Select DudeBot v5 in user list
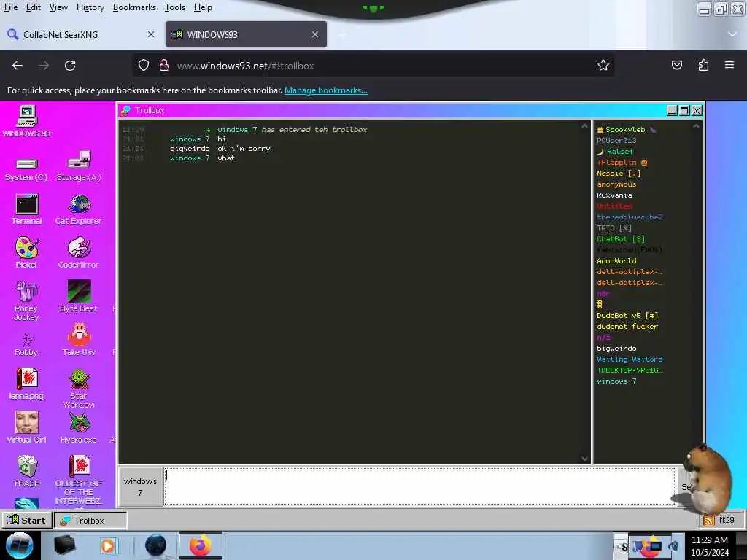This screenshot has height=560, width=747. [627, 316]
